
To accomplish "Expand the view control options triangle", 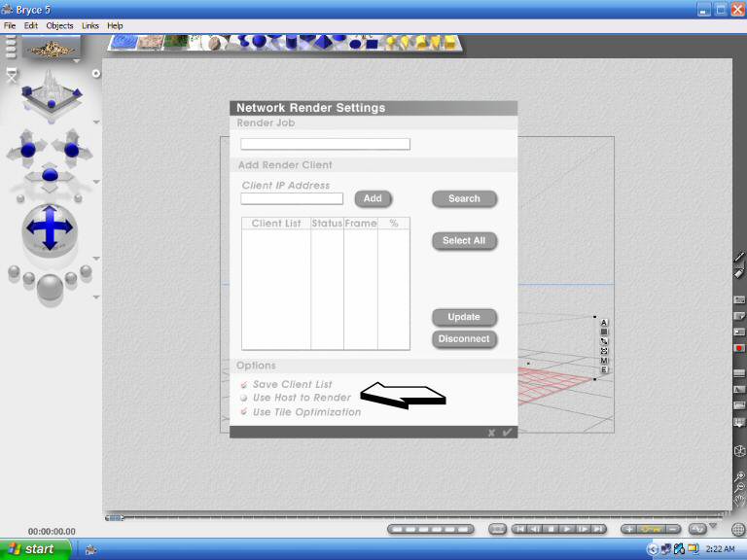I will click(96, 122).
